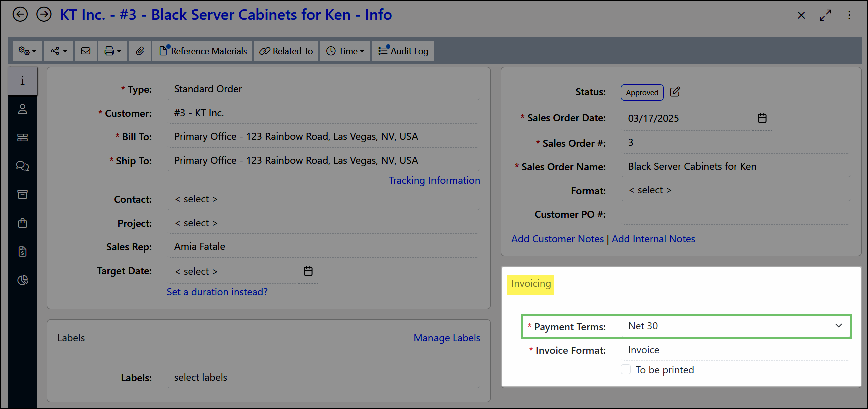This screenshot has width=868, height=409.
Task: Open the shopping bag sidebar icon
Action: 22,223
